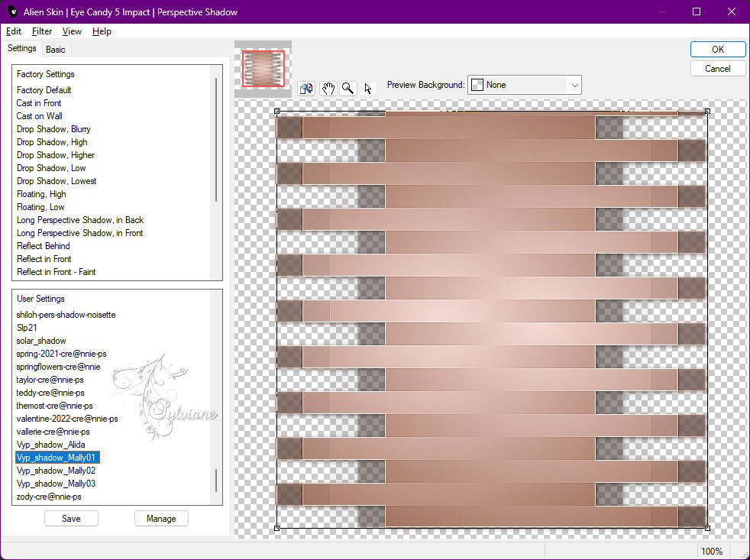Open the Filter menu
This screenshot has height=560, width=750.
tap(41, 31)
